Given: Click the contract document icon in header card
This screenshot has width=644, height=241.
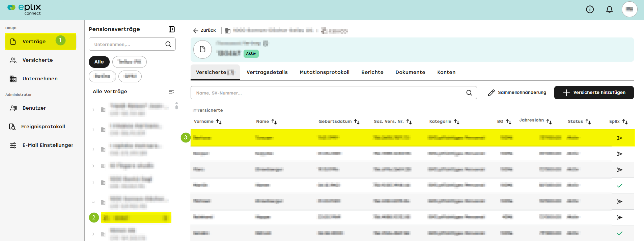Looking at the screenshot, I should click(x=202, y=49).
